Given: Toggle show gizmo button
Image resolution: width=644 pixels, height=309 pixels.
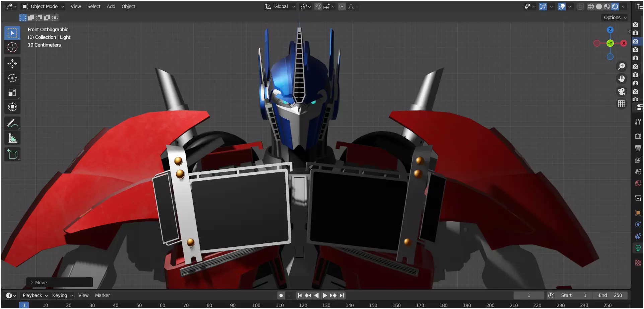Looking at the screenshot, I should pyautogui.click(x=543, y=6).
